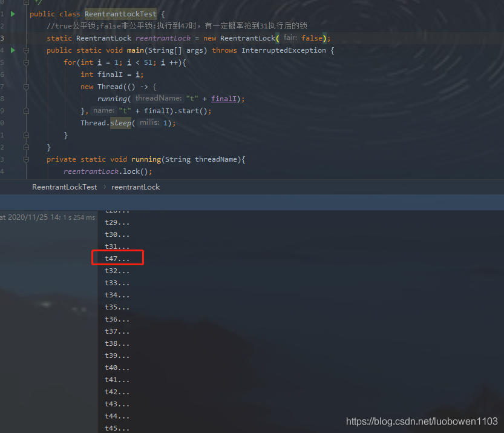The image size is (504, 433).
Task: Click the 51 loop limit value
Action: click(148, 62)
